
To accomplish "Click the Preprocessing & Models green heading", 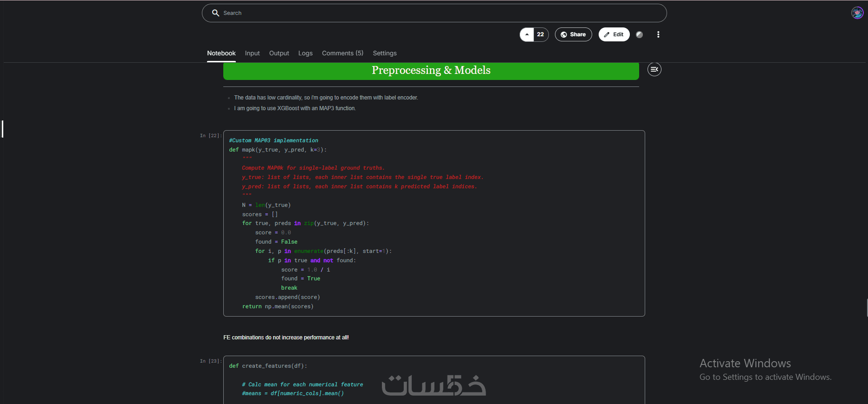I will tap(431, 70).
